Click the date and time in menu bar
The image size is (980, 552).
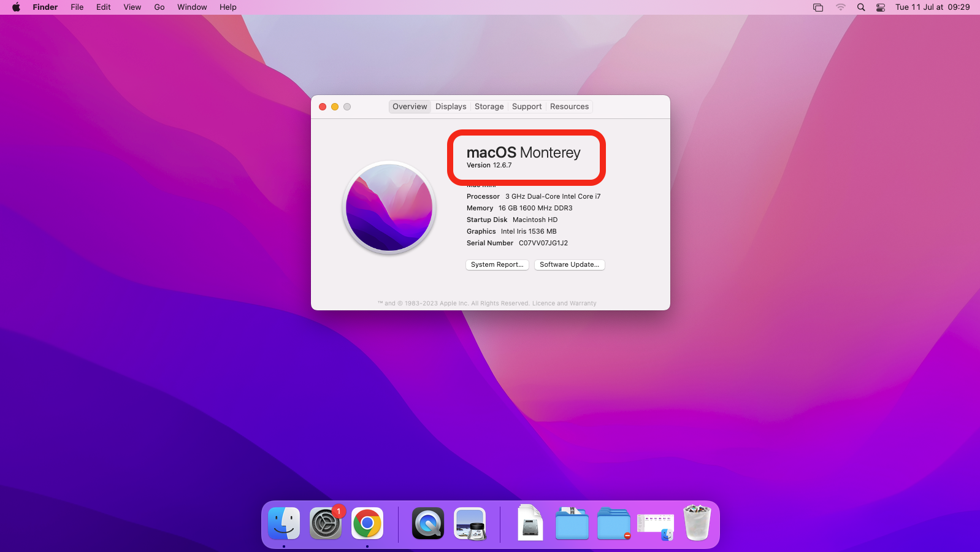[932, 7]
